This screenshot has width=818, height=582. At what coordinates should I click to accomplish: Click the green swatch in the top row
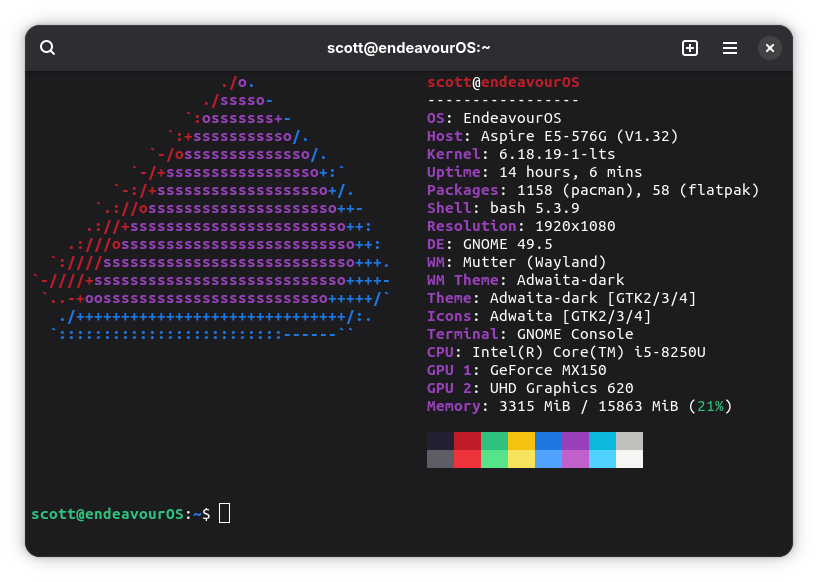tap(494, 441)
